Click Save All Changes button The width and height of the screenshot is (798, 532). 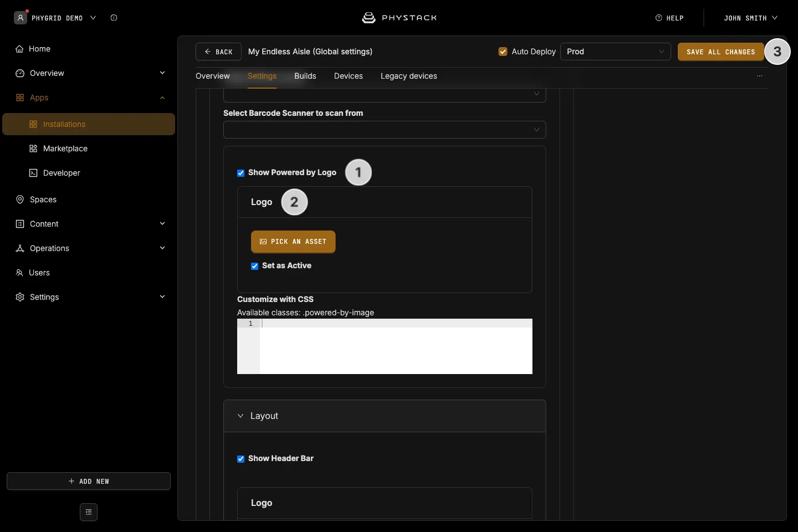(721, 52)
